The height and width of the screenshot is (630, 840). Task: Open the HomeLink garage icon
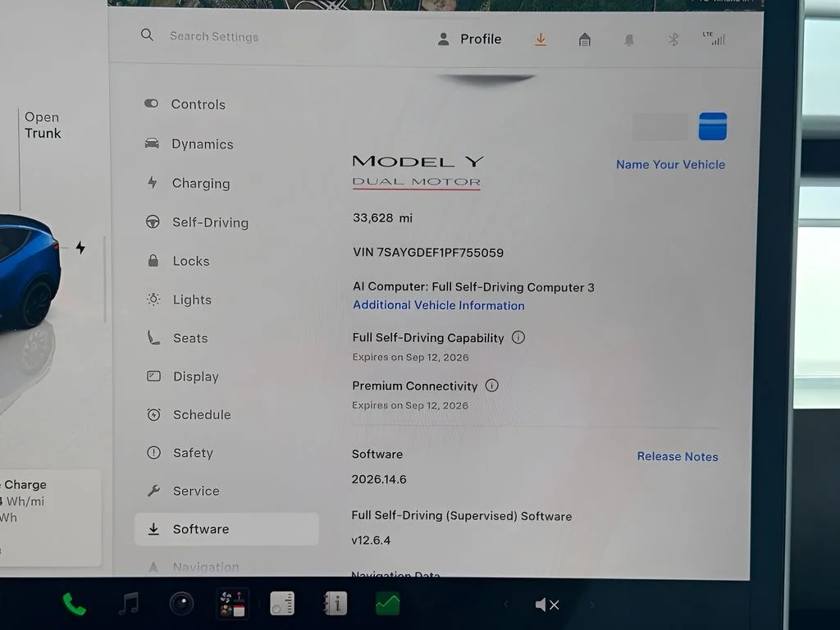coord(584,39)
